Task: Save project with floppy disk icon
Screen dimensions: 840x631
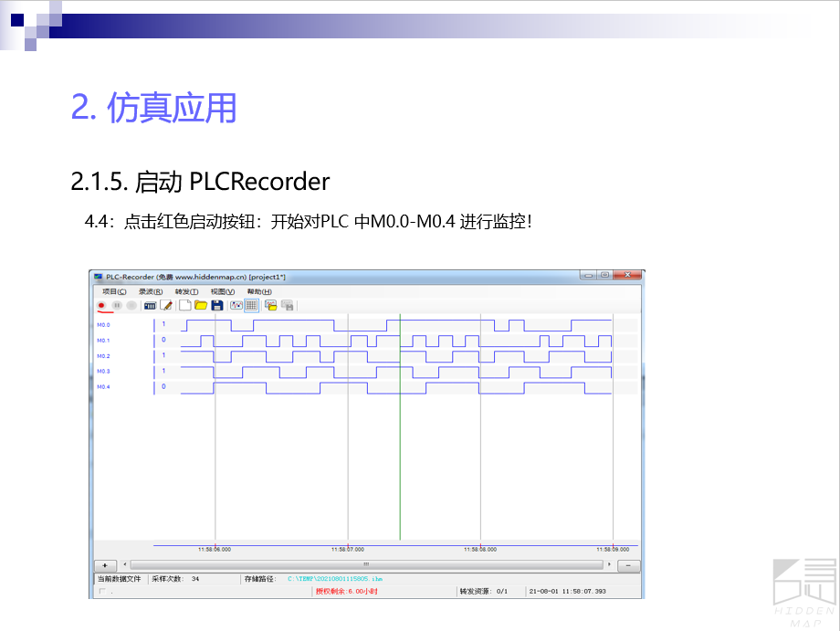Action: (217, 305)
